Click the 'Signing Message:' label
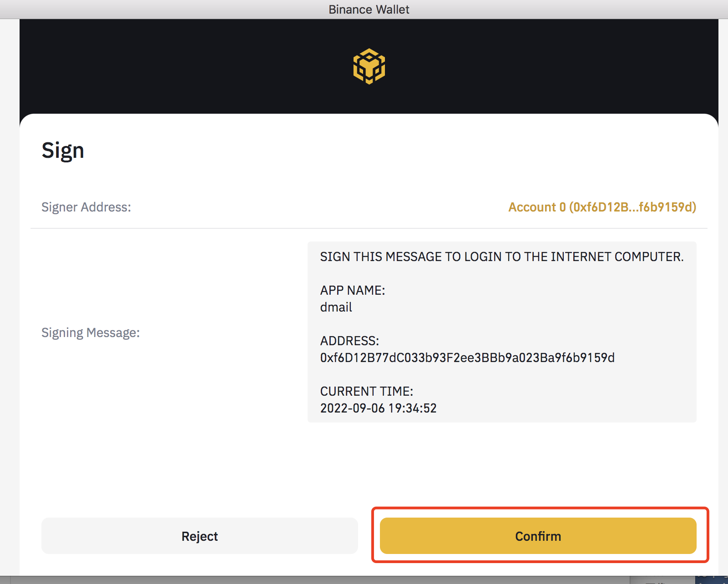 (x=91, y=332)
